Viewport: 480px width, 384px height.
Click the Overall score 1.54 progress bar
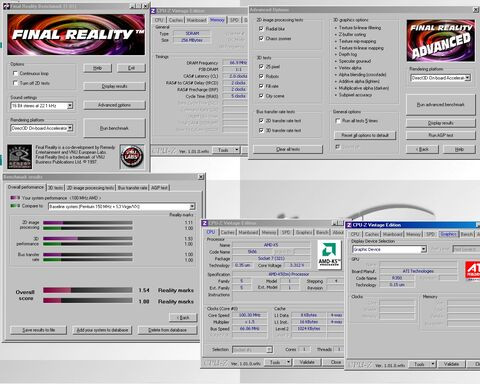(x=88, y=290)
